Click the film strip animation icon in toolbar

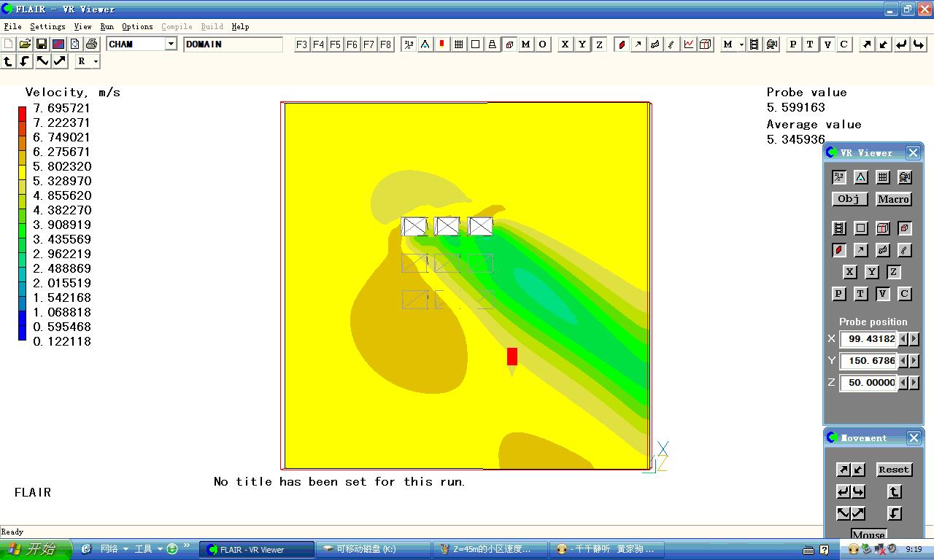(754, 44)
